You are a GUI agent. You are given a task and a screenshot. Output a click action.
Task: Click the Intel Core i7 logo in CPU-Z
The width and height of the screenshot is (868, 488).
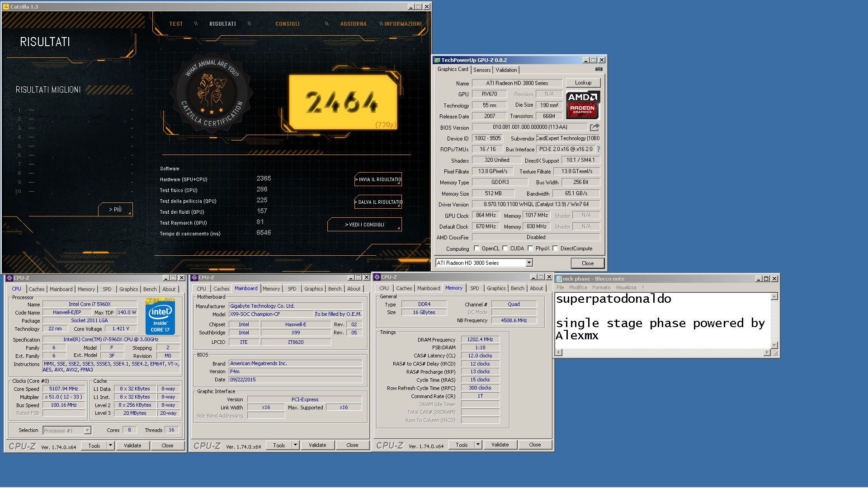160,317
